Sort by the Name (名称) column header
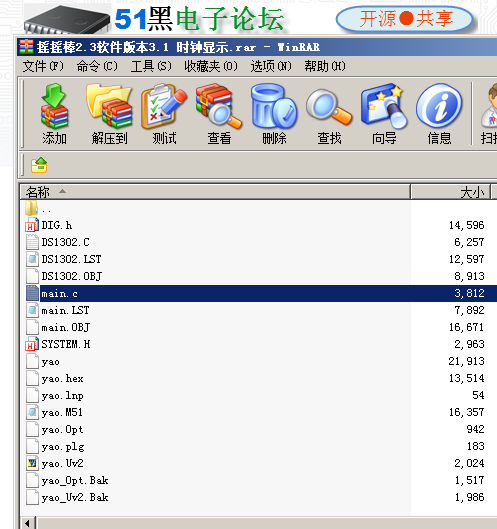The width and height of the screenshot is (497, 529). point(215,192)
